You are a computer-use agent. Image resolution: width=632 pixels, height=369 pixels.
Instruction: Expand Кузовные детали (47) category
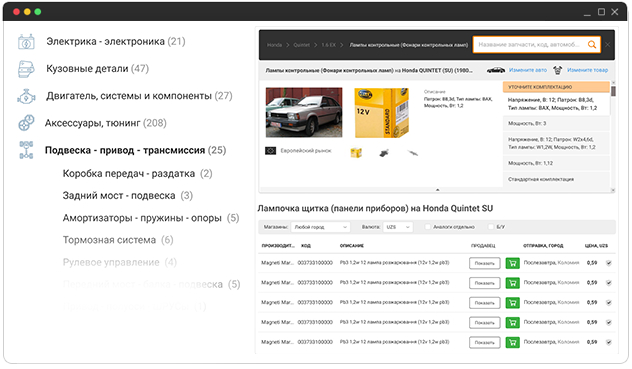tap(98, 69)
